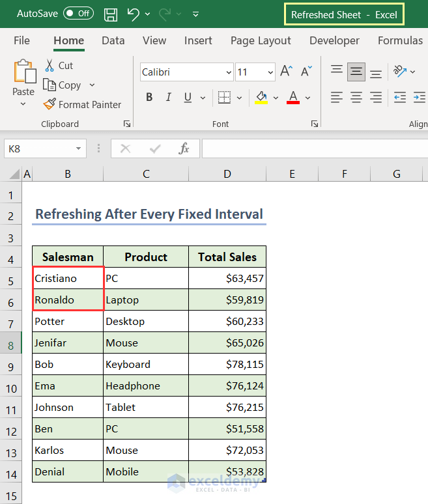Click the Increase Font Size icon
The height and width of the screenshot is (504, 428).
(286, 72)
